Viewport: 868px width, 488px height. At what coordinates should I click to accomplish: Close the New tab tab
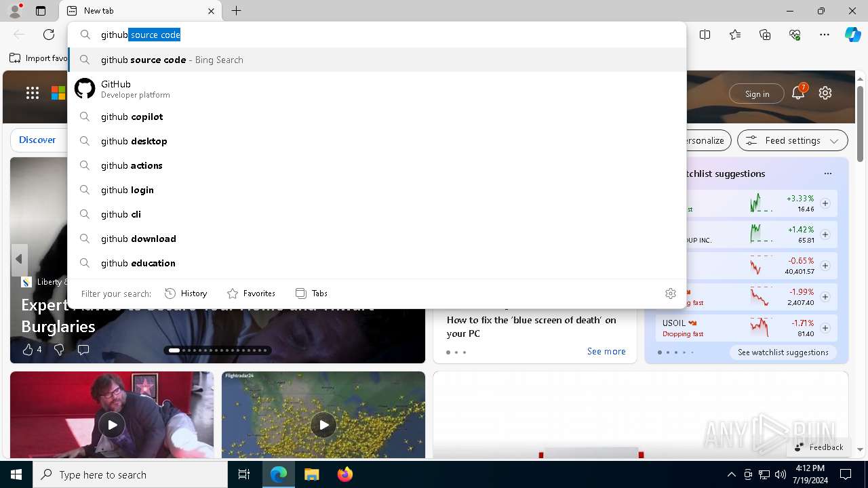point(211,11)
